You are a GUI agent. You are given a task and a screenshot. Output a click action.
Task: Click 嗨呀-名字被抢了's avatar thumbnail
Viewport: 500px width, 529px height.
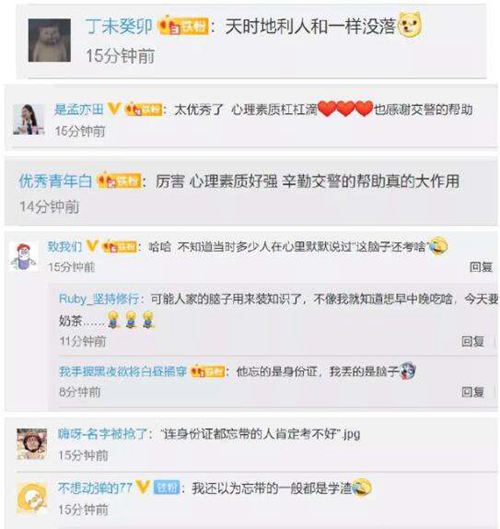coord(32,444)
